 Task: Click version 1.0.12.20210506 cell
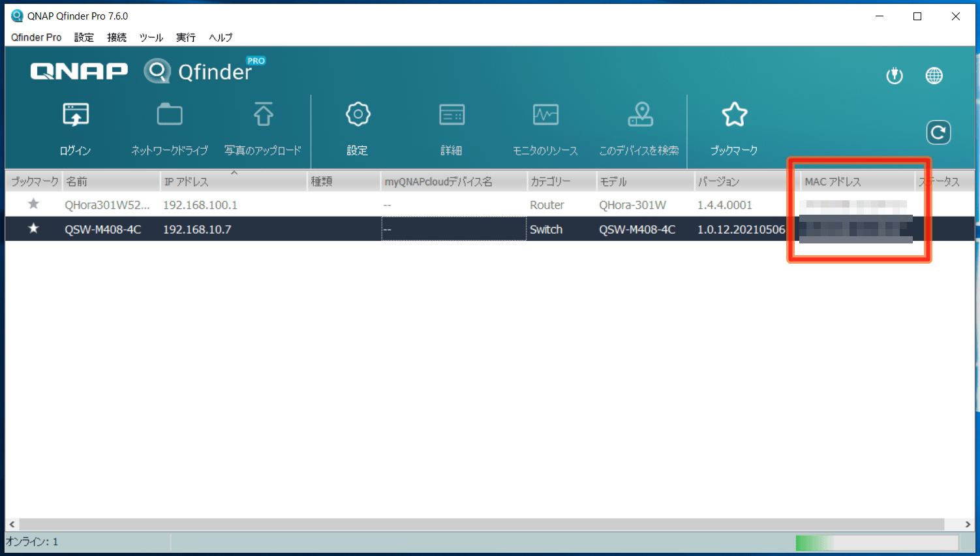[741, 229]
